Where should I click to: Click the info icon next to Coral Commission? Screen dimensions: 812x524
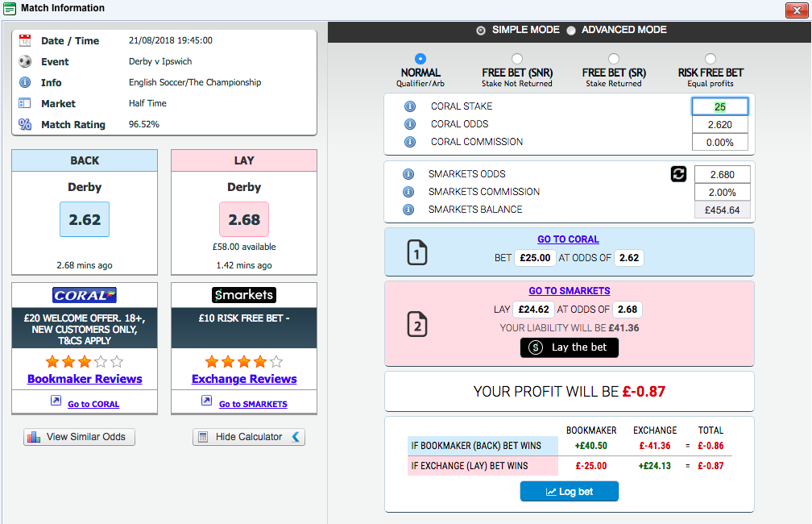pos(409,142)
